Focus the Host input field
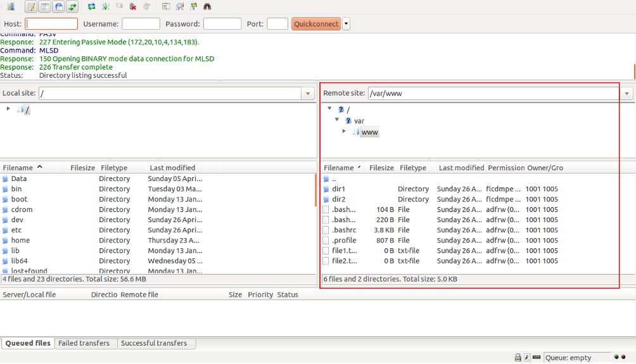Screen dimensions: 636x364 pyautogui.click(x=51, y=24)
